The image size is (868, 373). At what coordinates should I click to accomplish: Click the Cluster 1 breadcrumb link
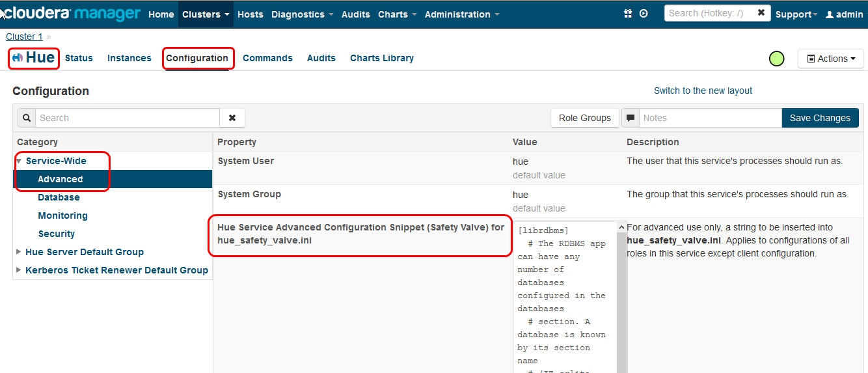coord(24,36)
